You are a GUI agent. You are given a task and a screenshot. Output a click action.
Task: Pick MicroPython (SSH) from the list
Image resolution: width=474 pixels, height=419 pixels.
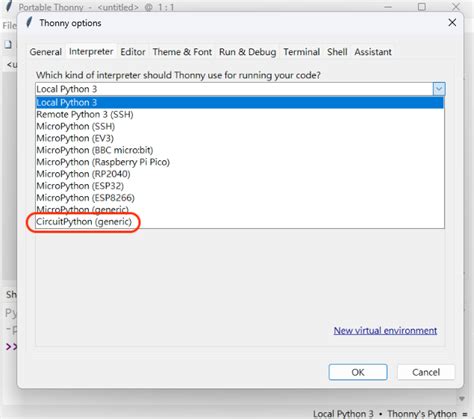click(240, 126)
